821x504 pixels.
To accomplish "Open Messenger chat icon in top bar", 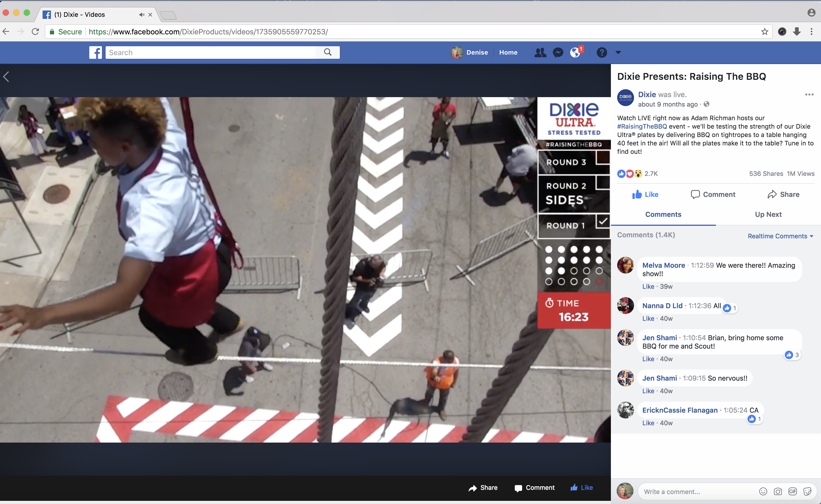I will (558, 52).
